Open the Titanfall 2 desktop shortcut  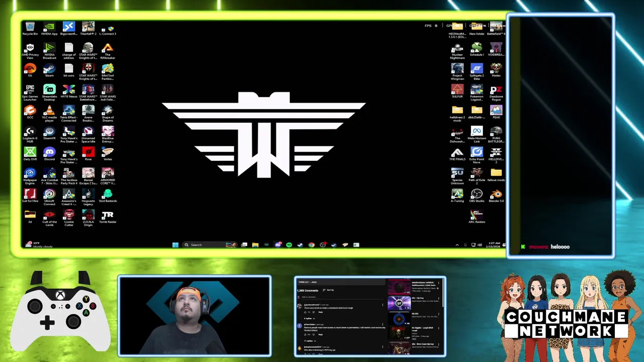coord(88,29)
